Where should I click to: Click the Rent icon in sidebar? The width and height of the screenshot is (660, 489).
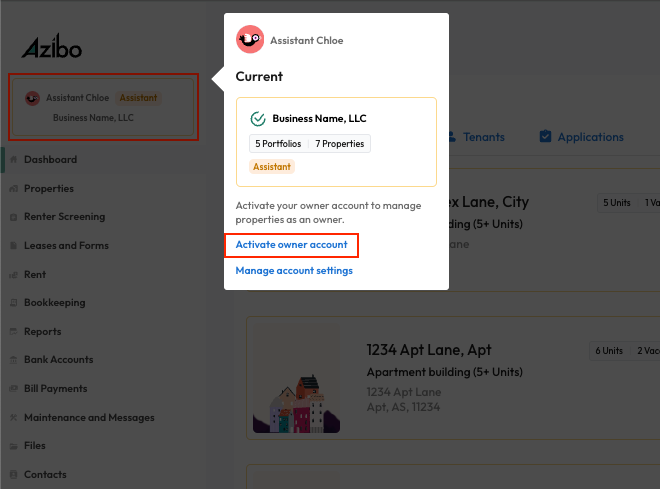coord(13,275)
